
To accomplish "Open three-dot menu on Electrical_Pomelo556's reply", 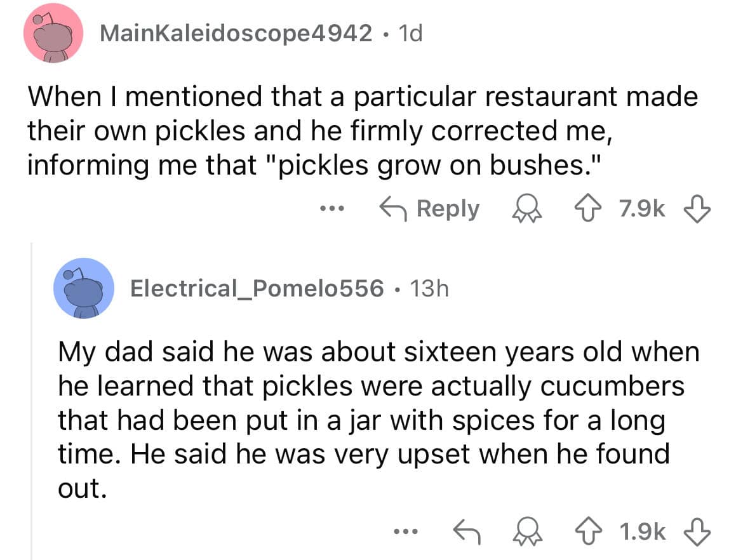I will pyautogui.click(x=406, y=531).
